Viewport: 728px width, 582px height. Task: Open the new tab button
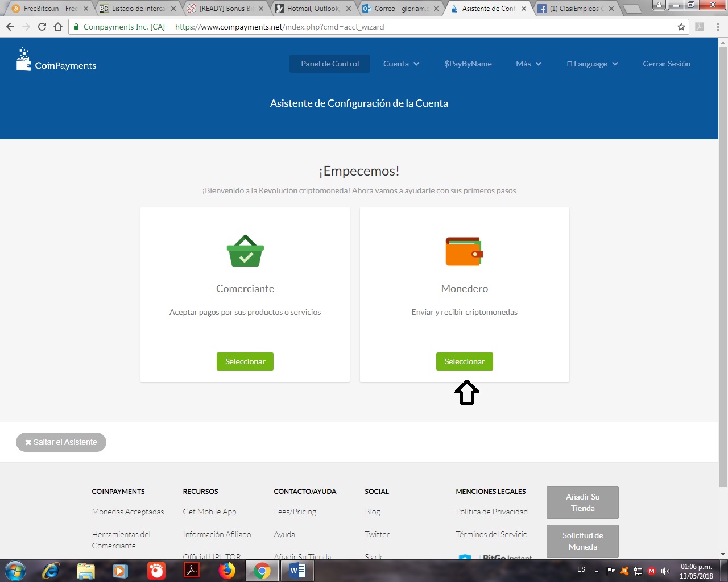[632, 9]
